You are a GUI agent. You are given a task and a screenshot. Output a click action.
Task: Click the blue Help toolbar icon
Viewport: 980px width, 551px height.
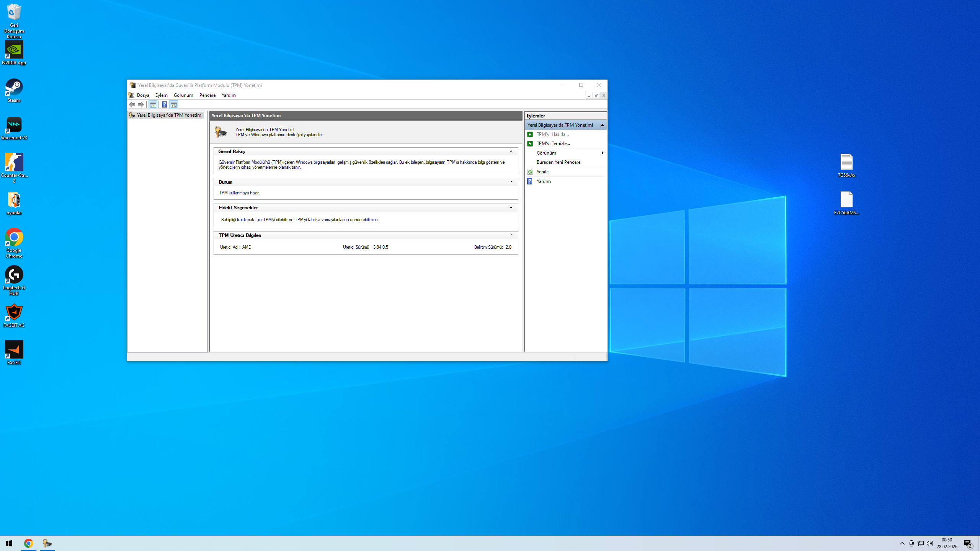point(164,104)
